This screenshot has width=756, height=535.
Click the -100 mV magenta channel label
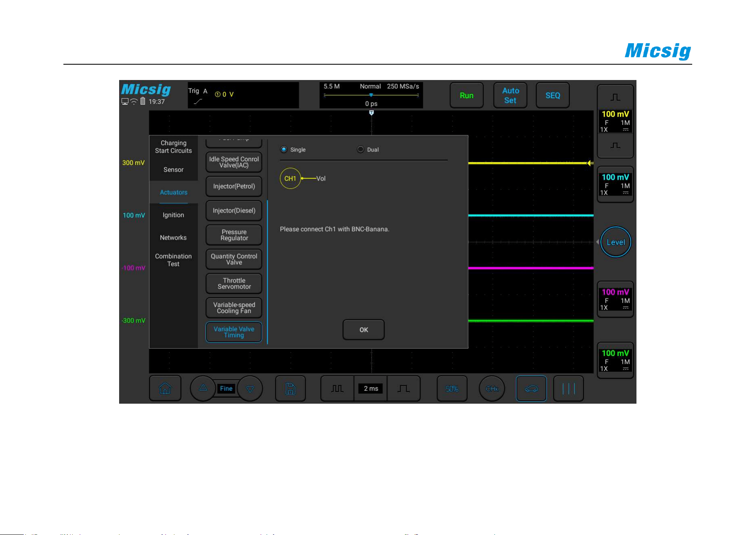133,268
